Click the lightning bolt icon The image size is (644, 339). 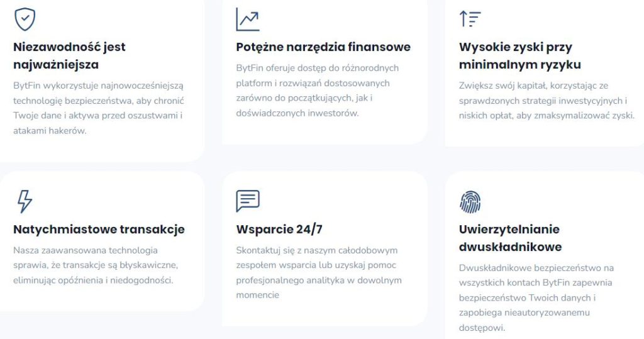pyautogui.click(x=25, y=201)
